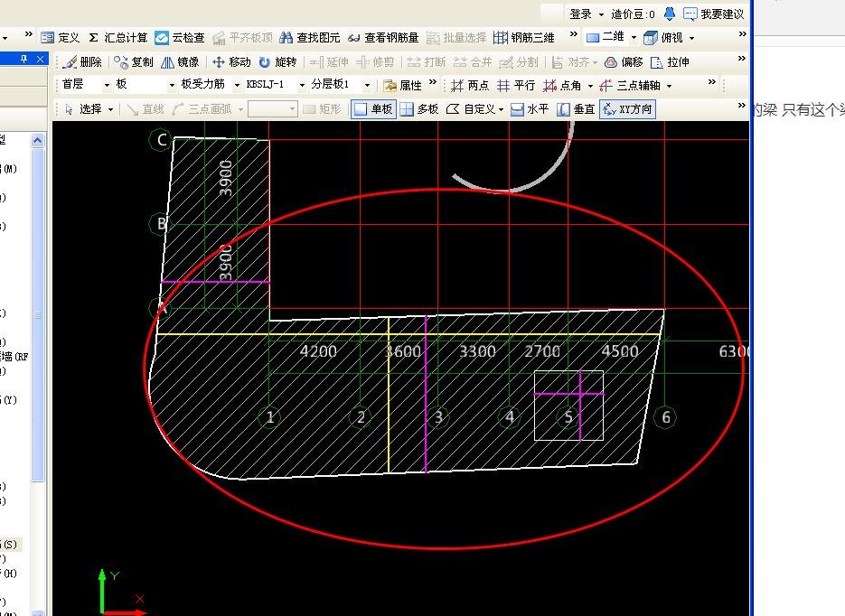
Task: Select the 选择 pointer tool
Action: [x=84, y=109]
